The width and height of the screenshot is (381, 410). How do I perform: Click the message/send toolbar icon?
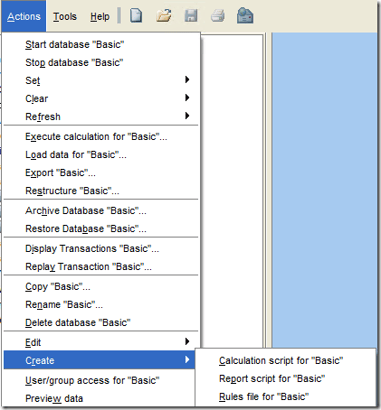tap(245, 16)
